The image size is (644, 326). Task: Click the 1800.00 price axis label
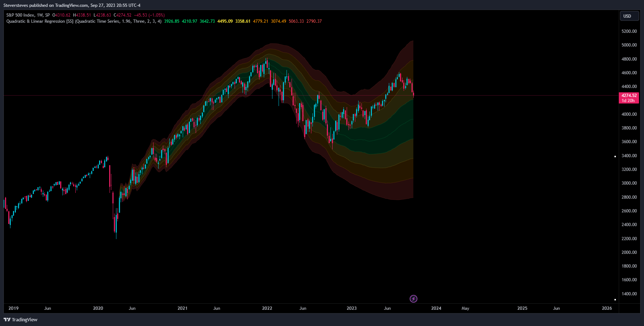(x=629, y=266)
